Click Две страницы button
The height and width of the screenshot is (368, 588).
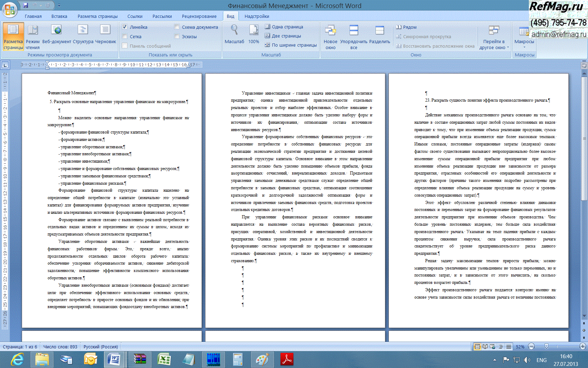pyautogui.click(x=283, y=36)
